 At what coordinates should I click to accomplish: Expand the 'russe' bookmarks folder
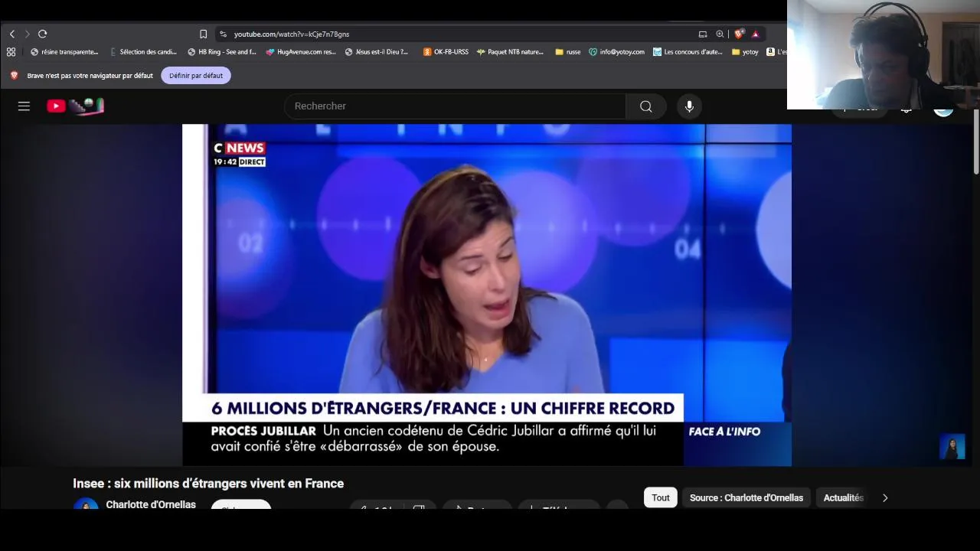click(x=567, y=52)
